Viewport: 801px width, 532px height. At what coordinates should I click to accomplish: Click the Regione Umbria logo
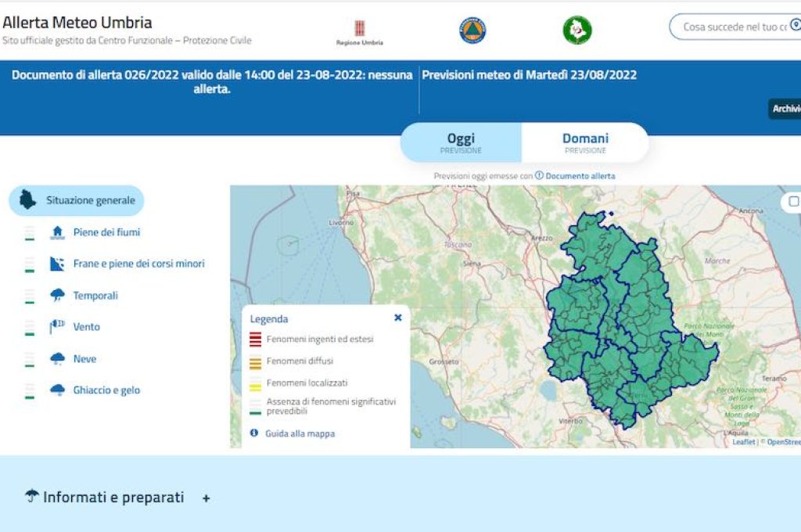360,33
